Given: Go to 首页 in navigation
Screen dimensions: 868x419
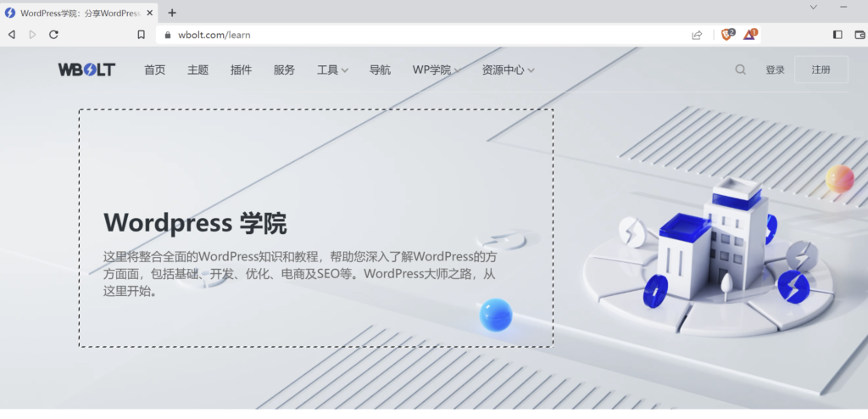Looking at the screenshot, I should click(x=154, y=70).
